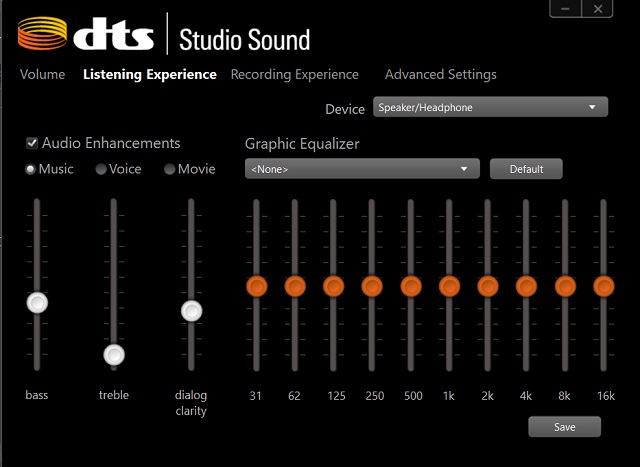Select the Music mode radio button
The height and width of the screenshot is (467, 640).
(x=31, y=169)
